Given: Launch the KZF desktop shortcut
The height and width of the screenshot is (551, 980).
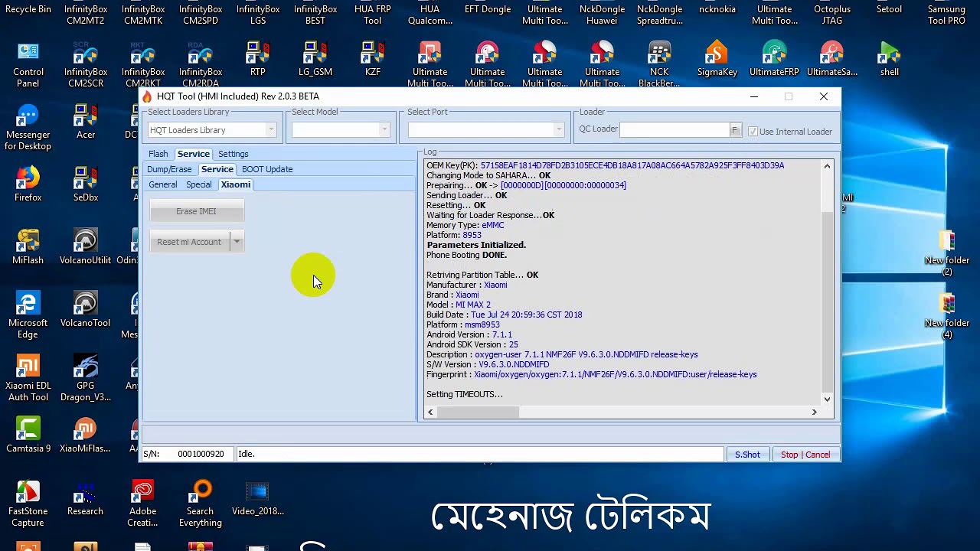Looking at the screenshot, I should (373, 59).
